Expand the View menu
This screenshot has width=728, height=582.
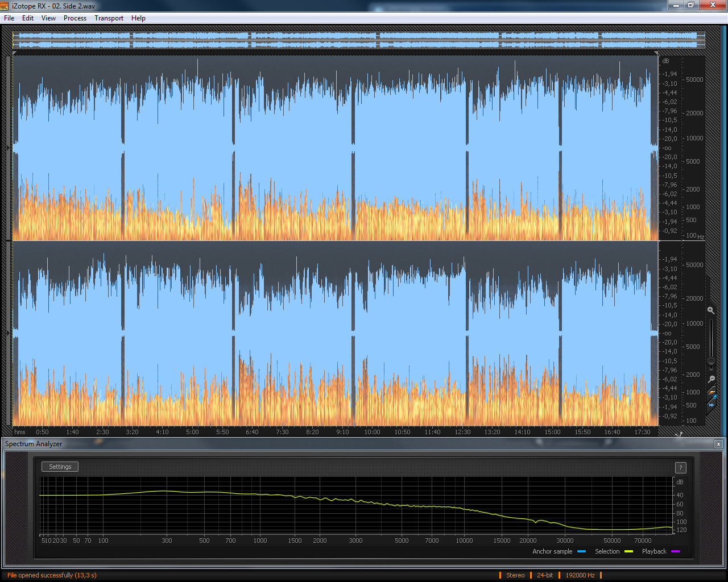point(48,18)
